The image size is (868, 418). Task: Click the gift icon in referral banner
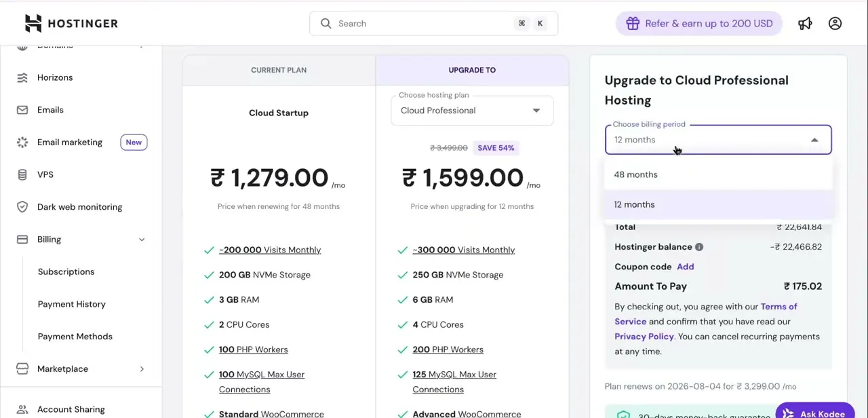[633, 23]
